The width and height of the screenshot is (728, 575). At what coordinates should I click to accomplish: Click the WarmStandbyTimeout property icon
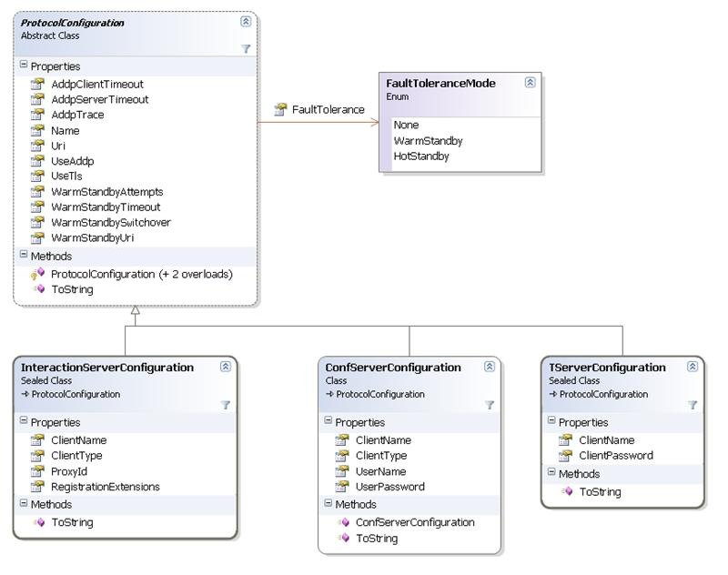pos(37,207)
